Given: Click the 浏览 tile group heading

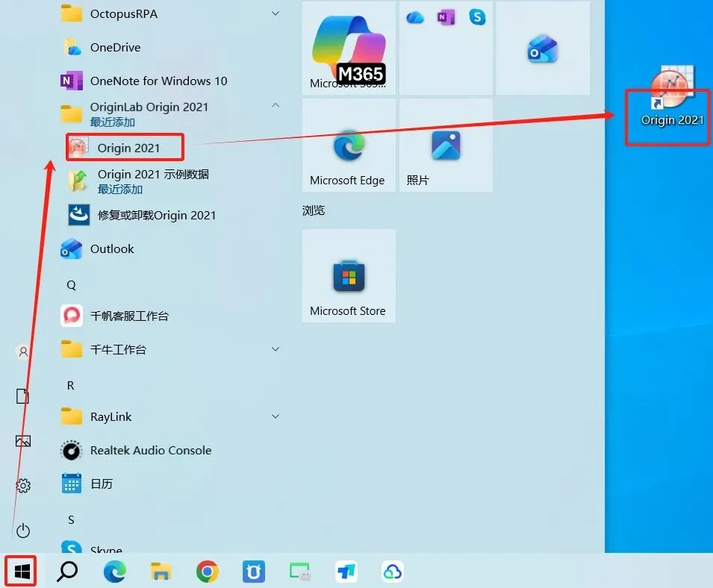Looking at the screenshot, I should [x=314, y=210].
